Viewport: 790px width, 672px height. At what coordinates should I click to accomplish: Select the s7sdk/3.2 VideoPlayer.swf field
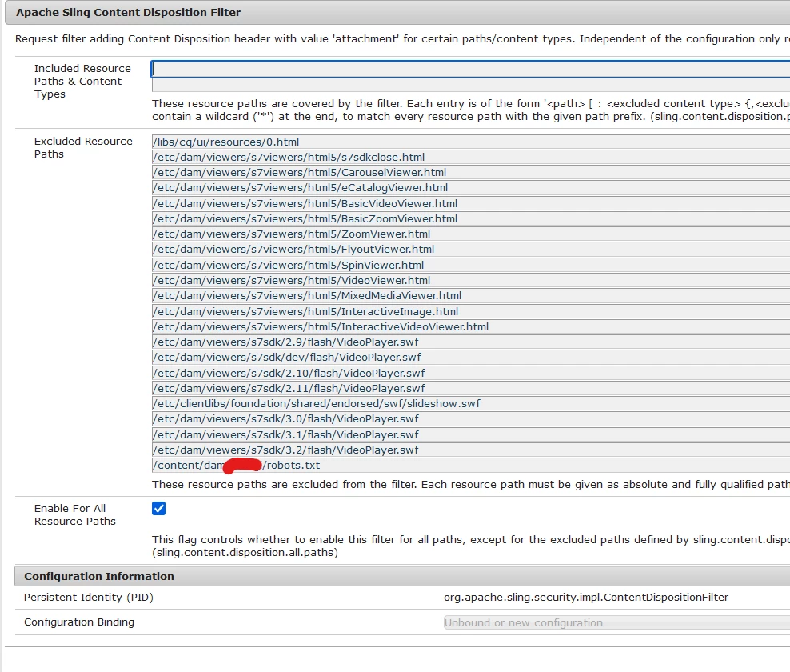pos(471,450)
